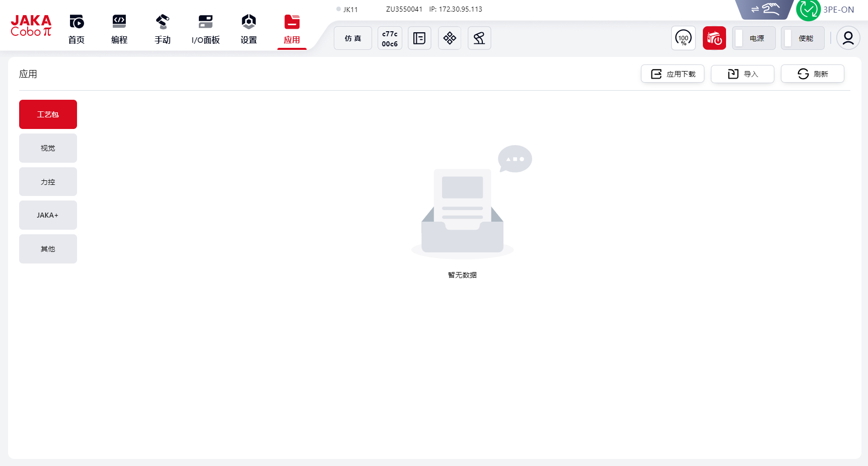Toggle the 电源 power switch
868x466 pixels.
point(754,38)
